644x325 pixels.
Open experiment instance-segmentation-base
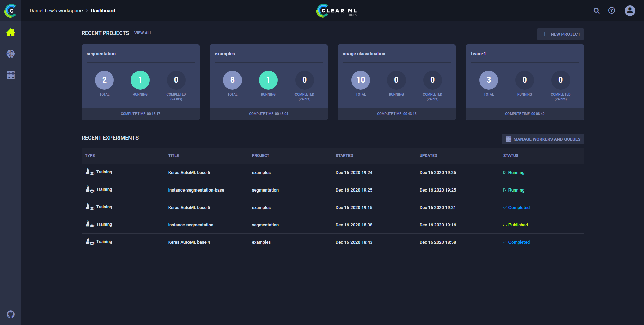point(196,190)
